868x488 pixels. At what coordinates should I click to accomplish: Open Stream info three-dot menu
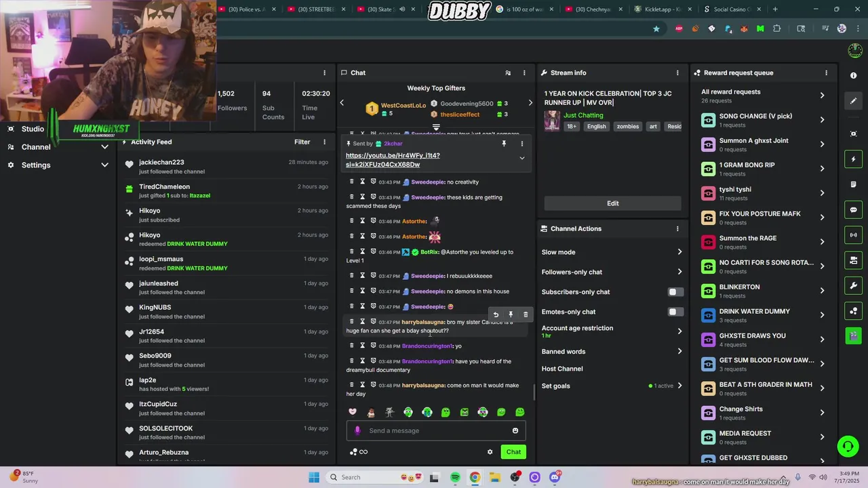coord(677,73)
